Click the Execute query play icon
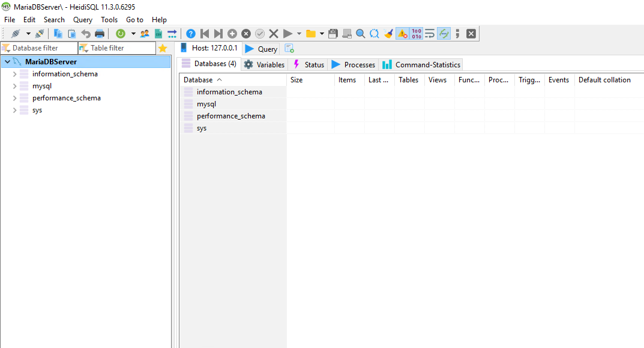This screenshot has height=348, width=644. click(x=287, y=34)
